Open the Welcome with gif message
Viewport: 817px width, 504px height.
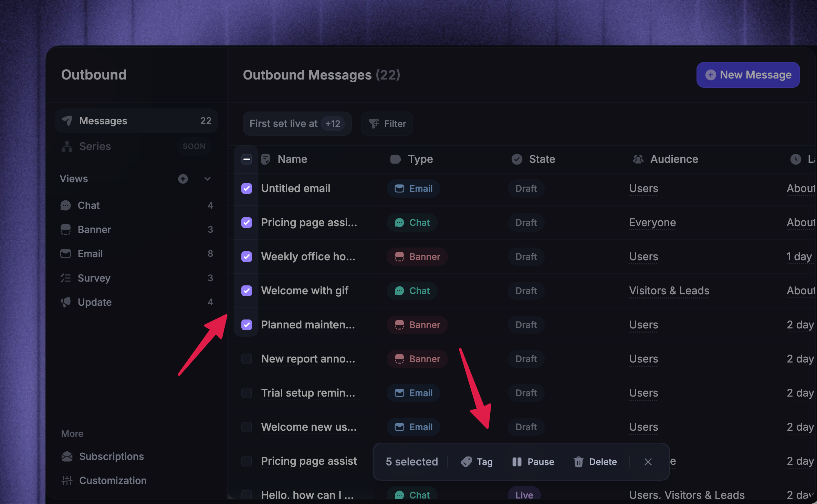coord(305,291)
